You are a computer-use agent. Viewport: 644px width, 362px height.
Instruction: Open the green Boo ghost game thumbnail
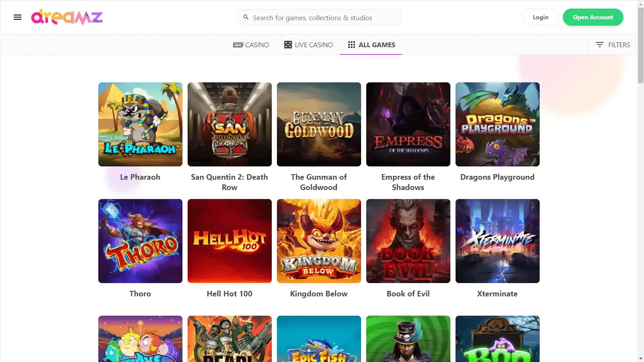498,339
